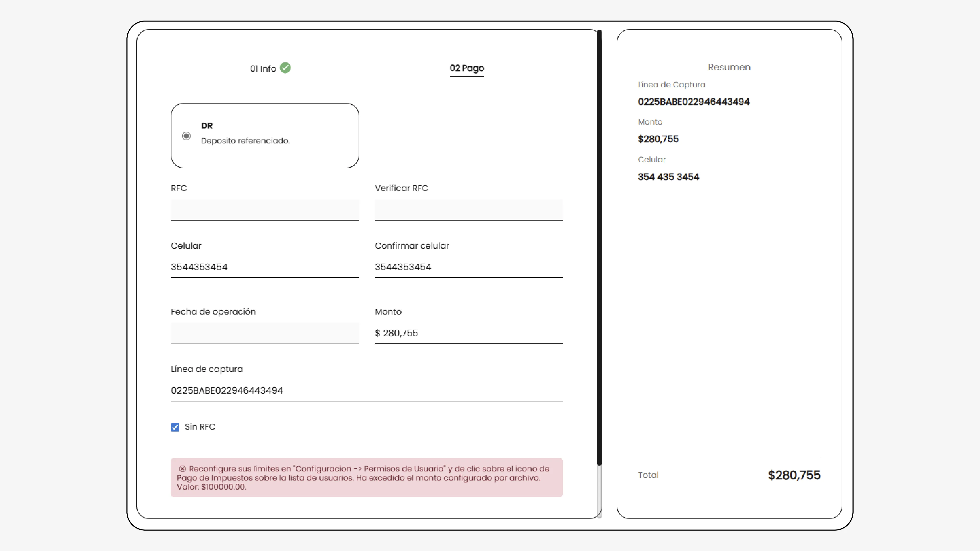980x551 pixels.
Task: Uncheck the Sin RFC checkbox
Action: pos(175,427)
